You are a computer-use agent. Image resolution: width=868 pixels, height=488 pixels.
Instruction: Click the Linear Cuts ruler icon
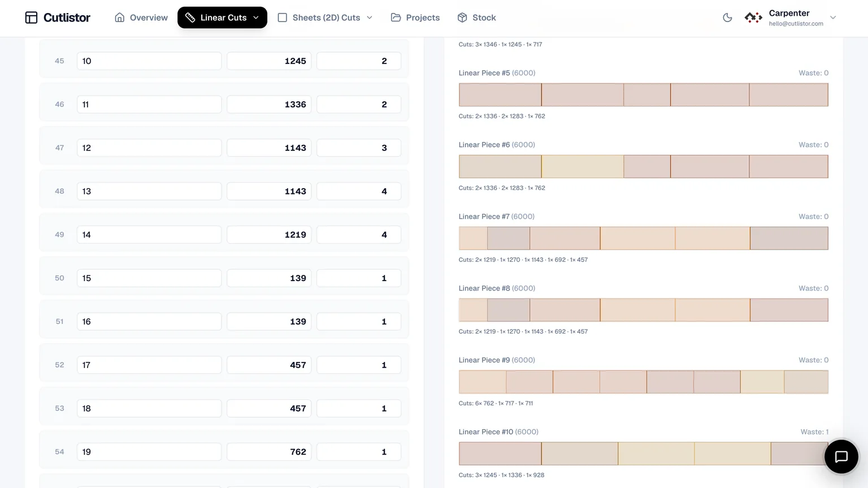pyautogui.click(x=190, y=18)
